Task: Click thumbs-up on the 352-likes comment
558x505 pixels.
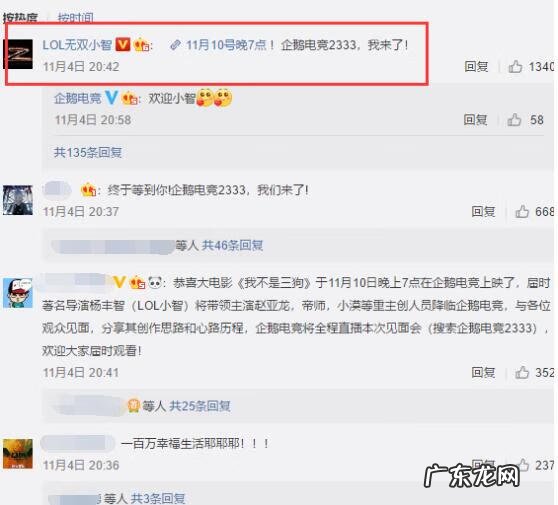Action: click(x=522, y=372)
